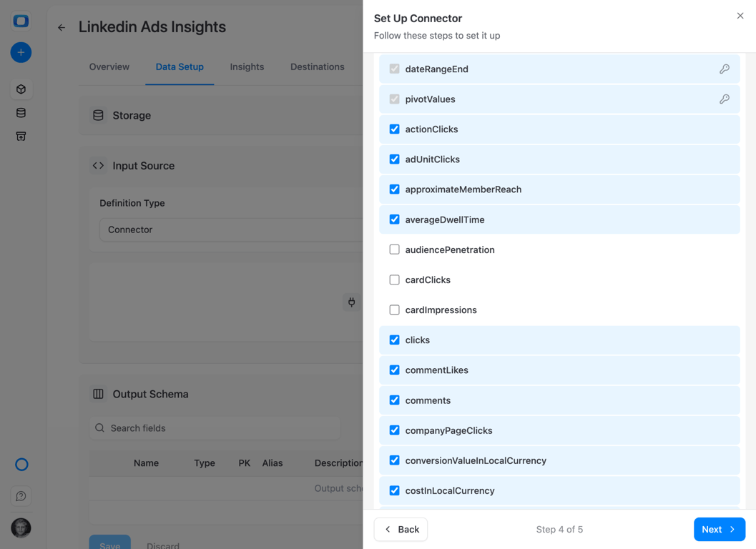The width and height of the screenshot is (756, 549).
Task: Toggle costInLocalCurrency checkbox
Action: [x=394, y=490]
